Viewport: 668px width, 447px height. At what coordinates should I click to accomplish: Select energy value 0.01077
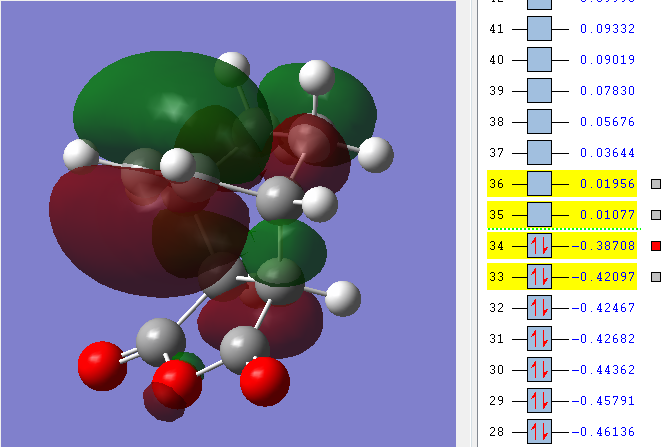(608, 215)
